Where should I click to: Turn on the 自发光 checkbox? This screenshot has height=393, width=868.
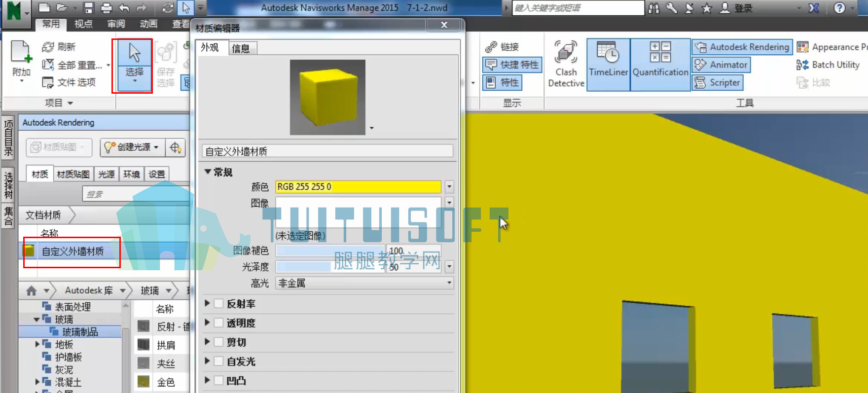(x=219, y=361)
